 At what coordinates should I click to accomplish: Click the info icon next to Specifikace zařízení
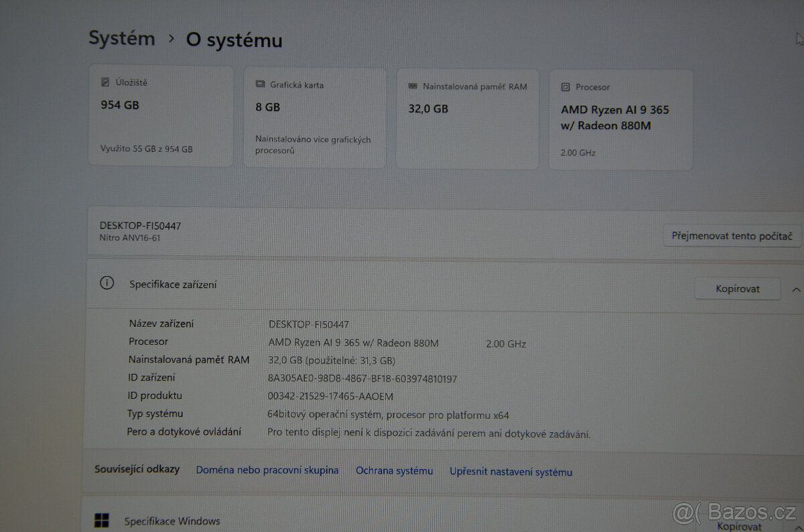pyautogui.click(x=107, y=283)
